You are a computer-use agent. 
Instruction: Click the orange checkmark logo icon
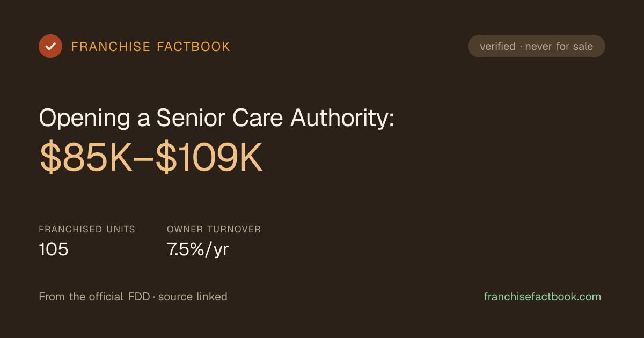tap(50, 46)
